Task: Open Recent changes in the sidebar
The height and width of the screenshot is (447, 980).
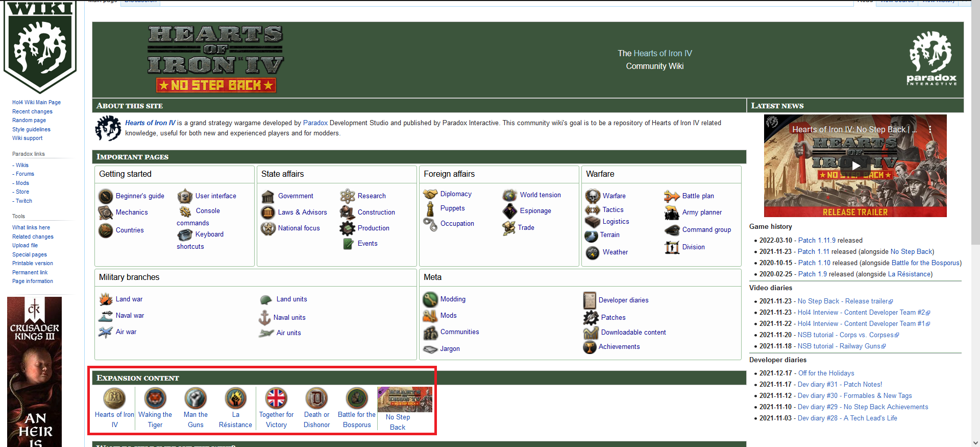Action: (32, 111)
